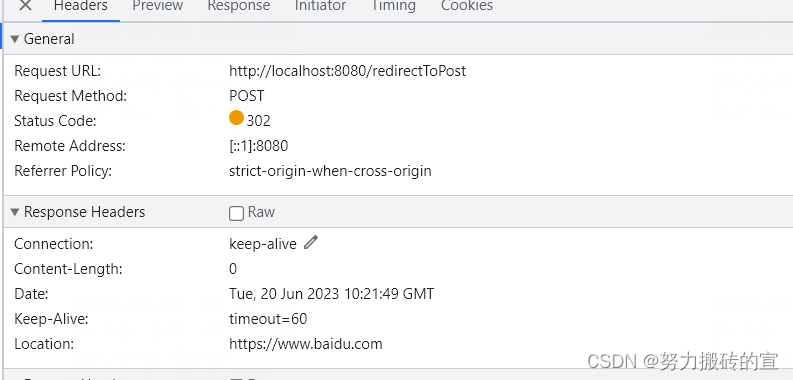The image size is (793, 380).
Task: Click the Content-Length value 0
Action: point(233,269)
